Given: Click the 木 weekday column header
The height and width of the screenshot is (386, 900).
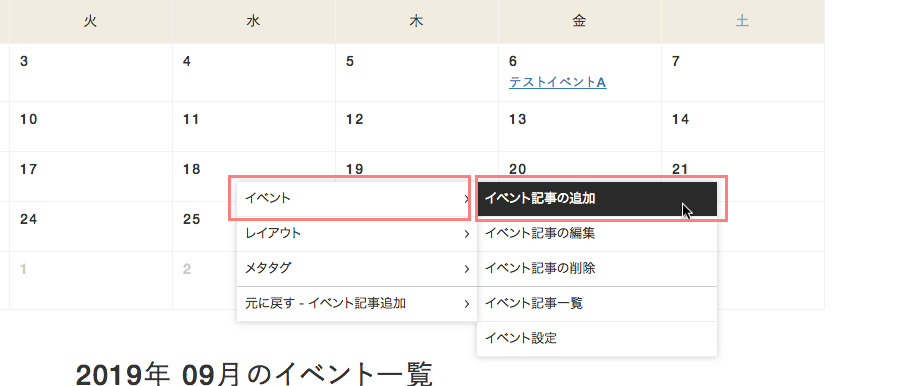Looking at the screenshot, I should pyautogui.click(x=416, y=22).
